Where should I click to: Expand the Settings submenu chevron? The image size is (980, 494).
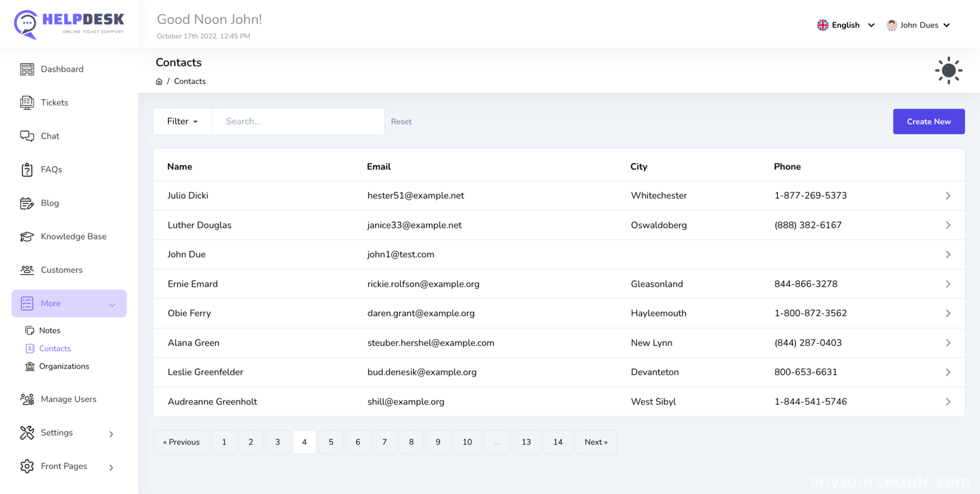111,434
